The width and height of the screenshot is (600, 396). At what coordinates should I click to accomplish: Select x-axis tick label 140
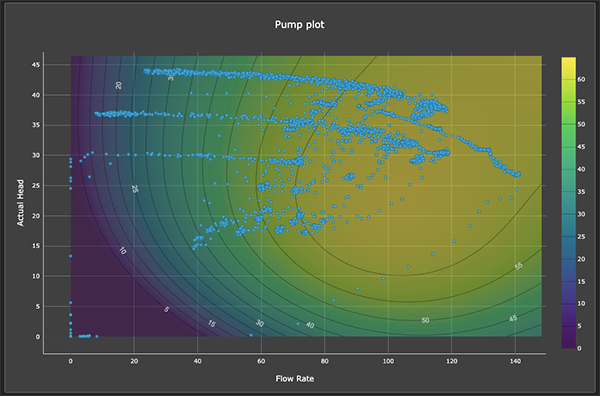coord(515,361)
